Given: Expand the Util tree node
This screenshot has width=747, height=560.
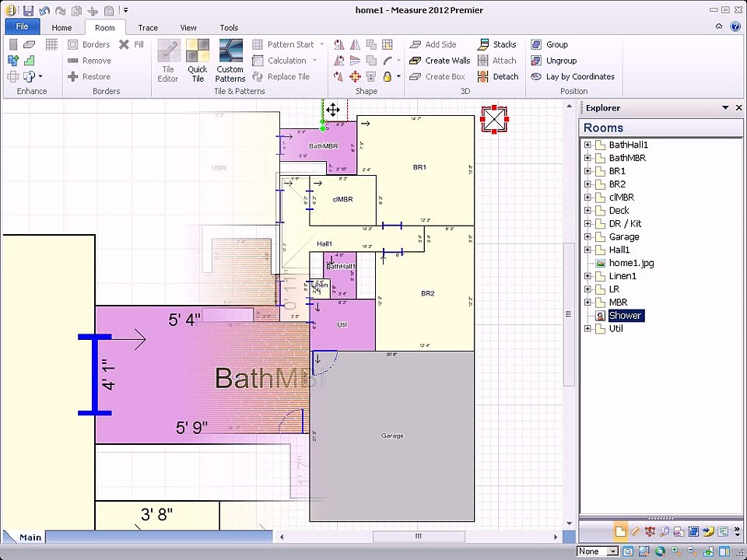Looking at the screenshot, I should tap(587, 328).
